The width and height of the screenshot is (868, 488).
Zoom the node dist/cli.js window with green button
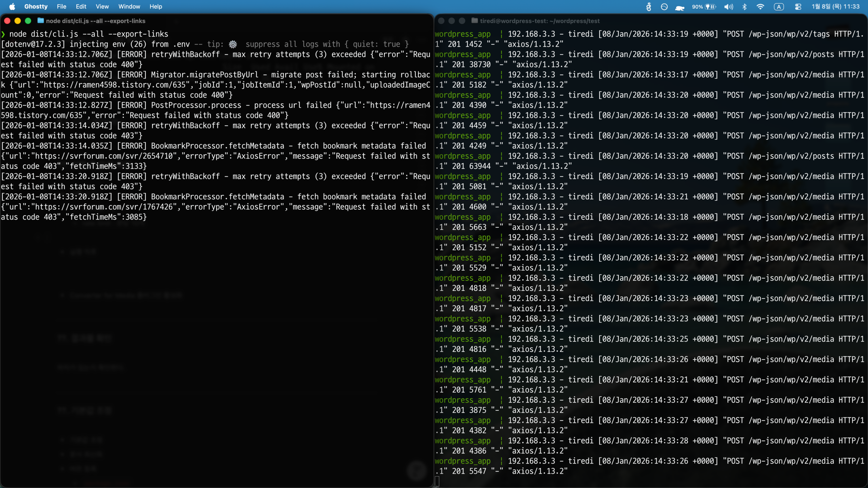click(x=28, y=21)
